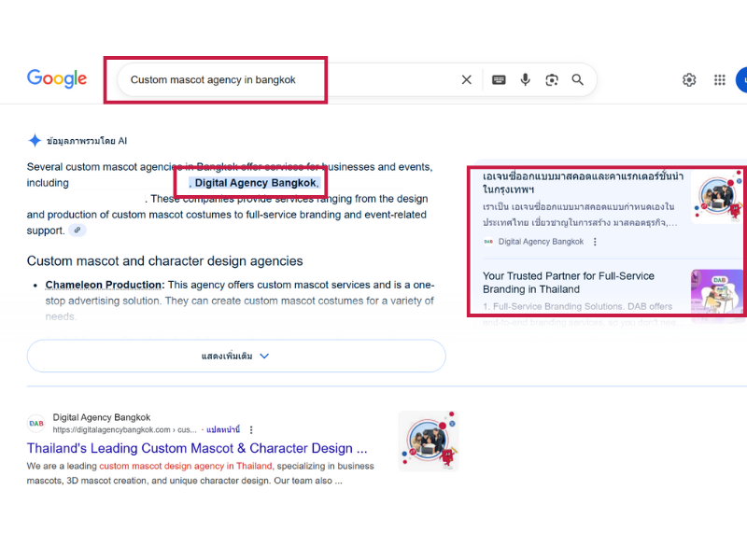Open three-dot menu on the AI source card
Viewport: 747px width, 560px height.
click(595, 242)
